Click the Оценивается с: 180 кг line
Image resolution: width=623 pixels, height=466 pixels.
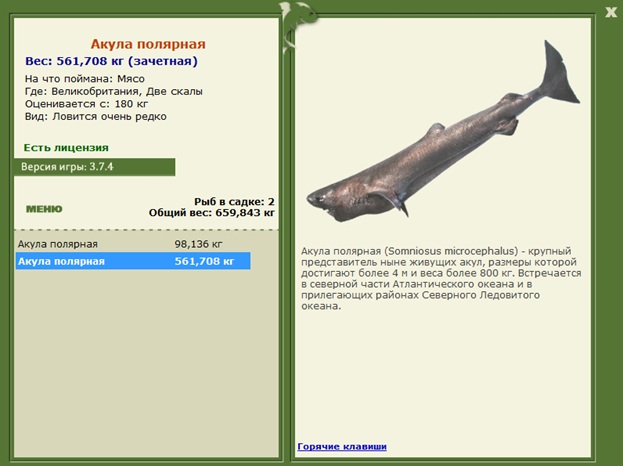(90, 104)
